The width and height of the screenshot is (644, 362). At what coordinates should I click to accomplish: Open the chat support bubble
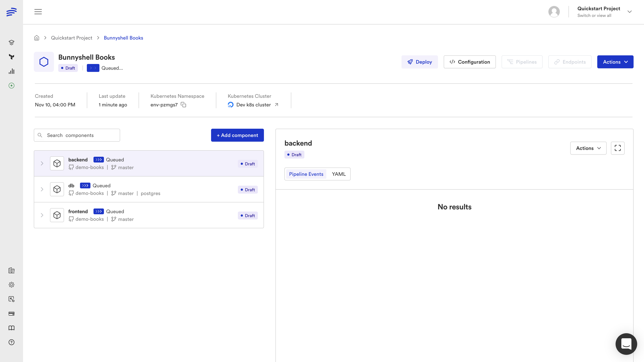(626, 344)
